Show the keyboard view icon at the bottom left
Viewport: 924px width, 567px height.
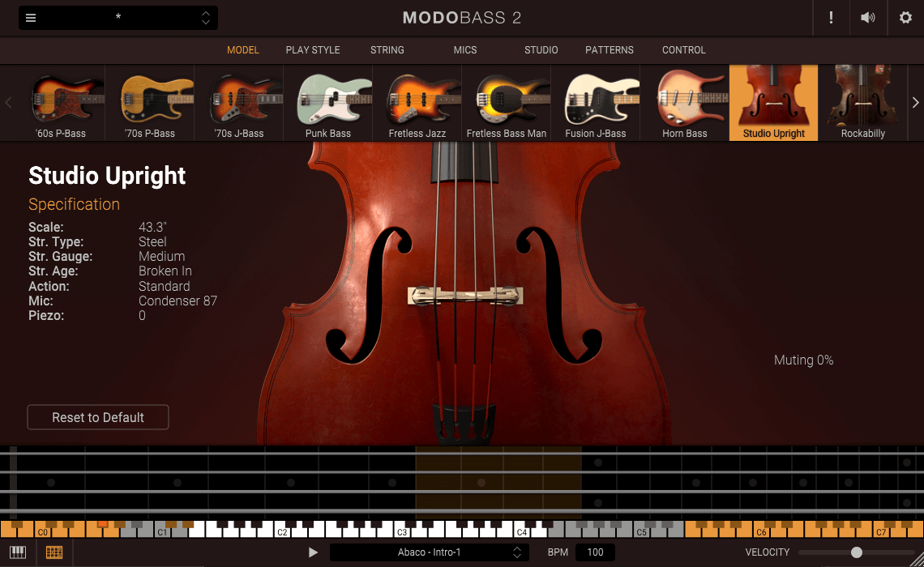pos(18,552)
